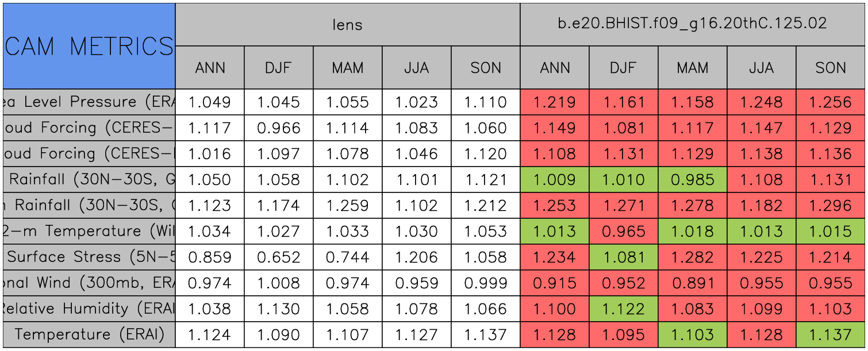868x351 pixels.
Task: Click the BHIST MAM column header
Action: coord(692,68)
